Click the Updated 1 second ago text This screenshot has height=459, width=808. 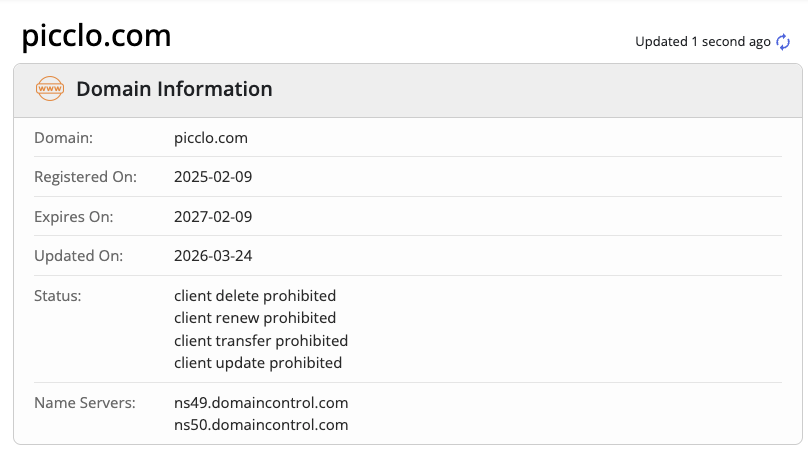(x=703, y=42)
